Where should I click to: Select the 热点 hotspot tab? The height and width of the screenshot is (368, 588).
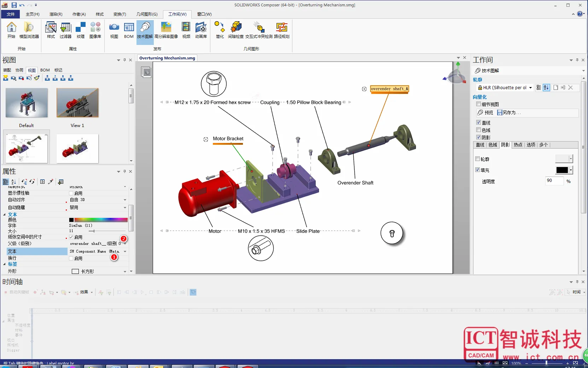coord(518,145)
